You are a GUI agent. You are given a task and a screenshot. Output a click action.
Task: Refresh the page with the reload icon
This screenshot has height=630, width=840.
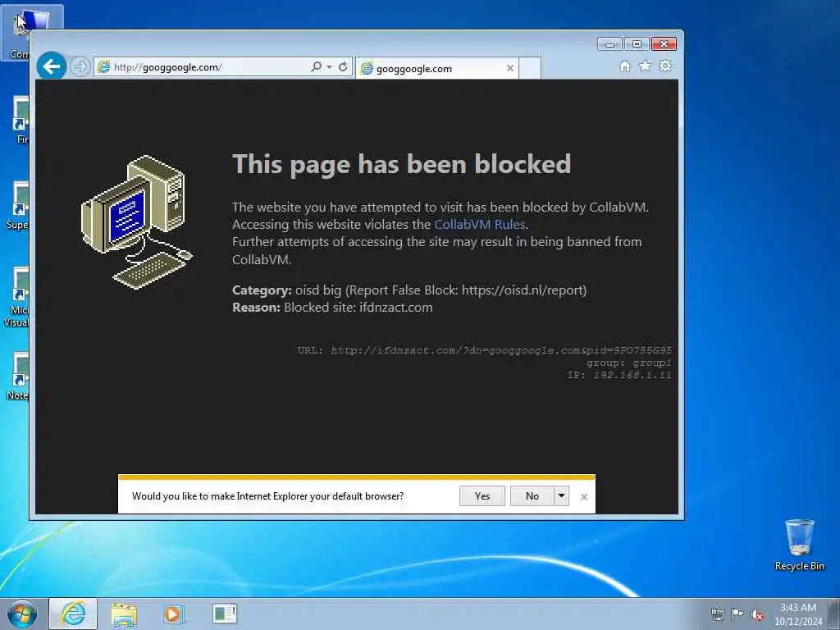(x=343, y=66)
